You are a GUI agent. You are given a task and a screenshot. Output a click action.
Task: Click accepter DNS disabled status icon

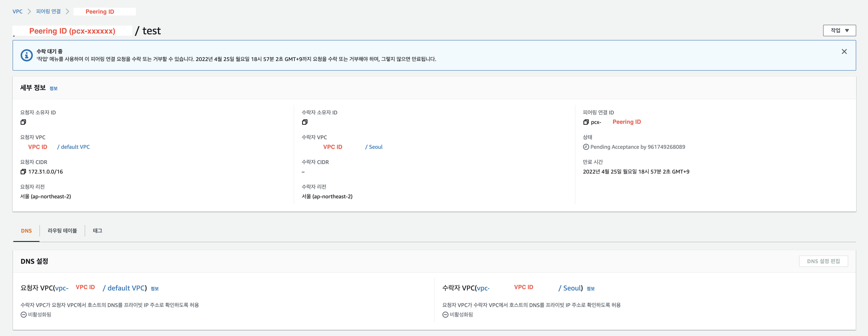[x=445, y=314]
